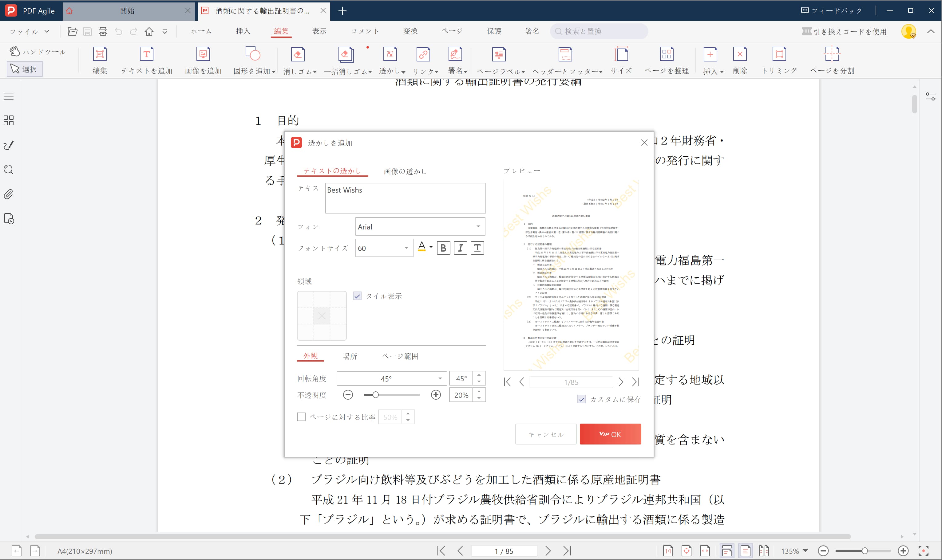This screenshot has width=942, height=560.
Task: Select the ハンドツール hand tool
Action: [x=38, y=52]
